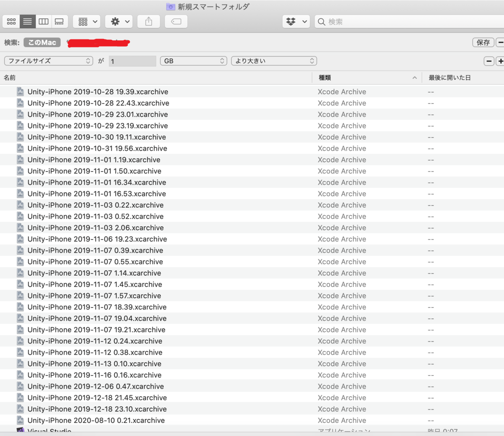This screenshot has width=504, height=436.
Task: Click the 保存 button
Action: pos(483,42)
